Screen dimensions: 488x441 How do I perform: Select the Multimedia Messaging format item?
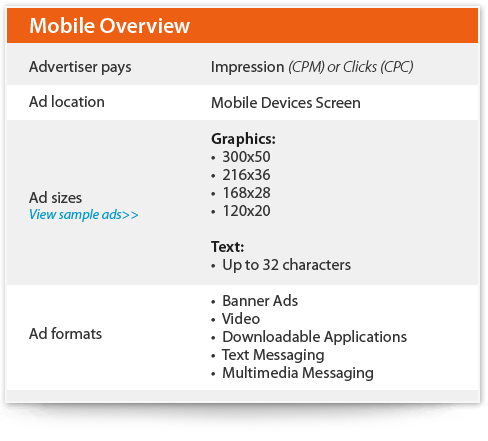(298, 373)
